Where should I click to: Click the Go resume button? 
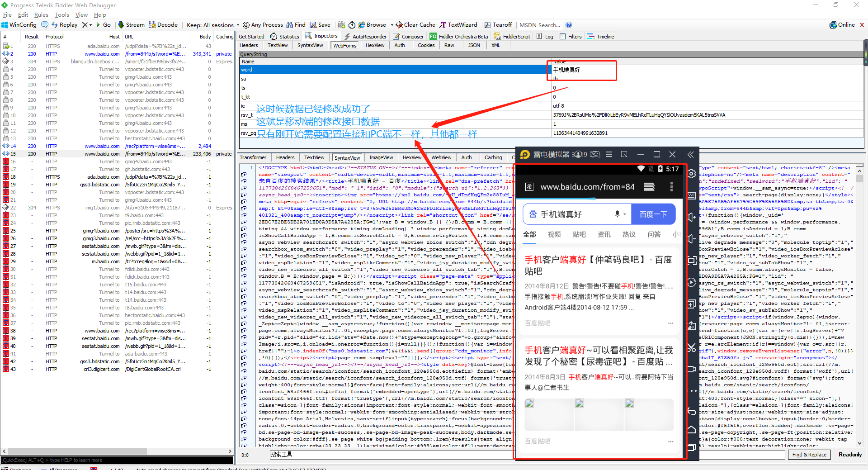pyautogui.click(x=104, y=25)
